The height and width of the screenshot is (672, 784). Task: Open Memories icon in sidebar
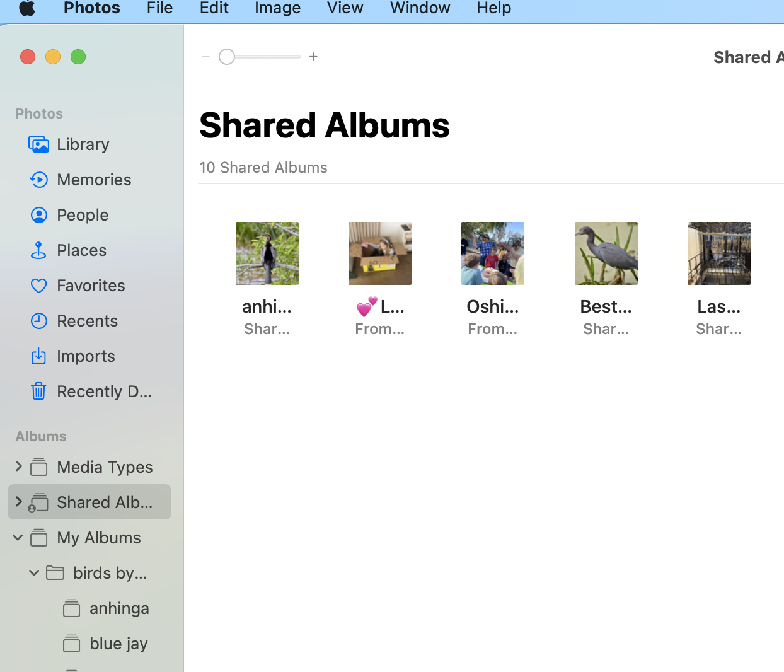click(38, 180)
